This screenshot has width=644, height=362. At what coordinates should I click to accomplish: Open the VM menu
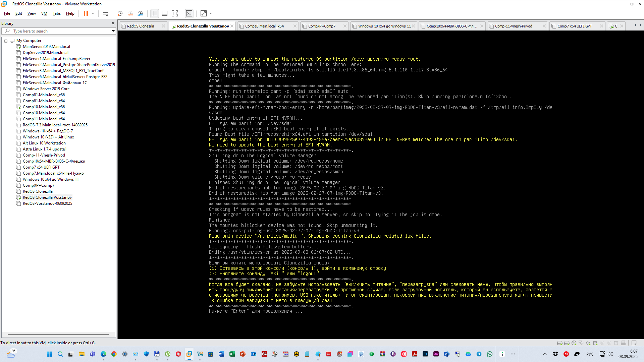pyautogui.click(x=44, y=13)
